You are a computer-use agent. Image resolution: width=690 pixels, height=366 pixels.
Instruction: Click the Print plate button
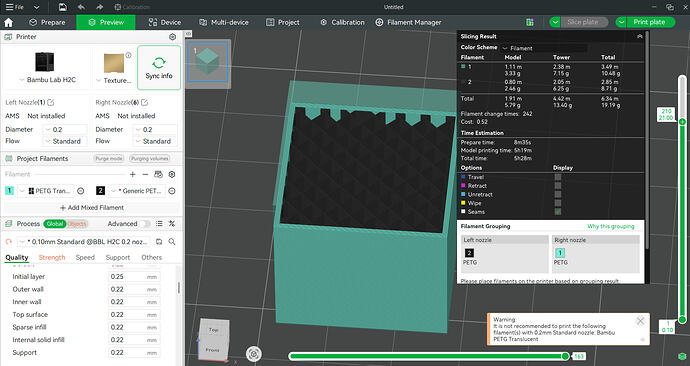[649, 22]
